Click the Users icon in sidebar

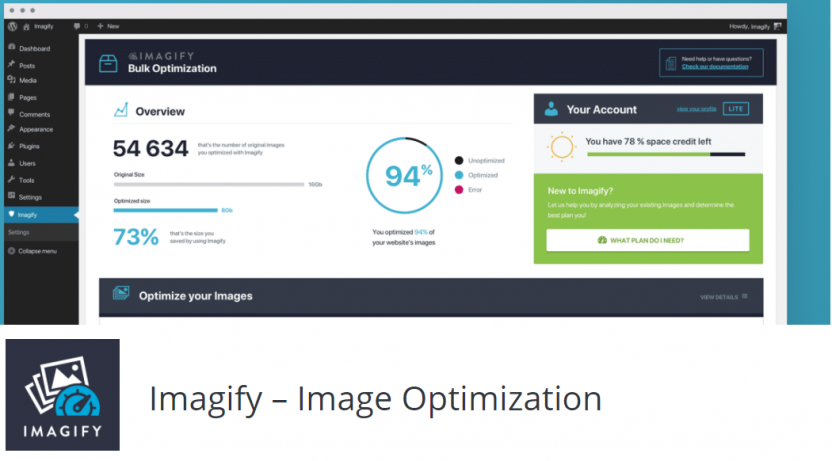pyautogui.click(x=12, y=163)
